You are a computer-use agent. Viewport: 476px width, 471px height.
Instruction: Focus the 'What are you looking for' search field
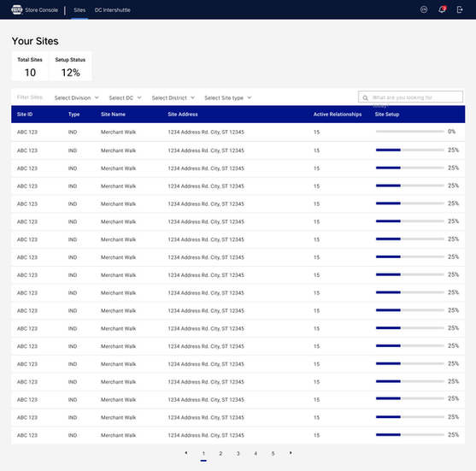(x=410, y=97)
